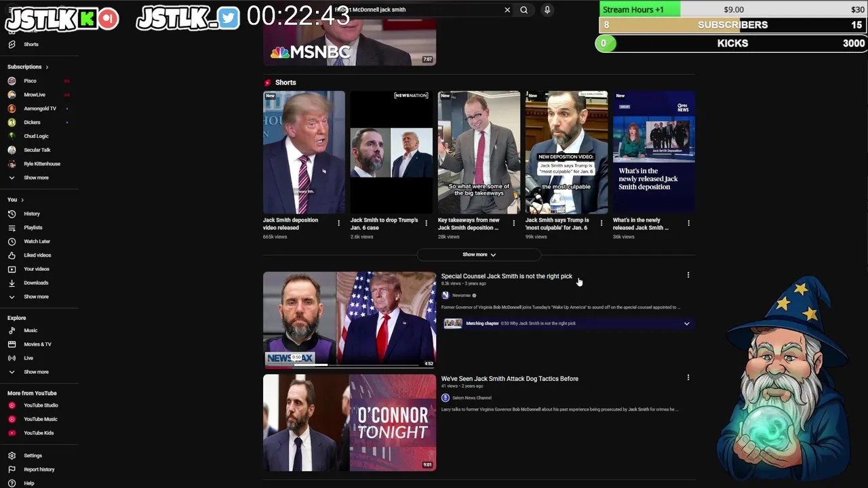The width and height of the screenshot is (868, 488).
Task: Open options menu for 'most culpable' short
Action: pyautogui.click(x=601, y=223)
